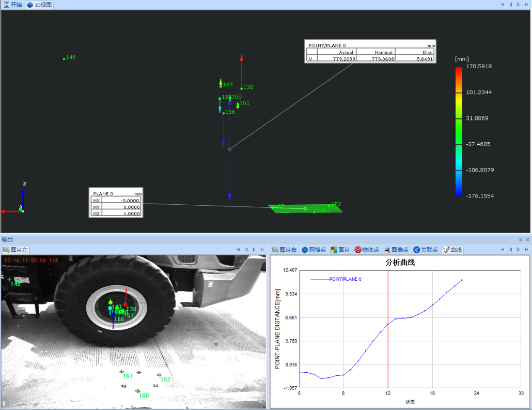Click the Dist value 5.8491
The width and height of the screenshot is (532, 410).
[425, 59]
